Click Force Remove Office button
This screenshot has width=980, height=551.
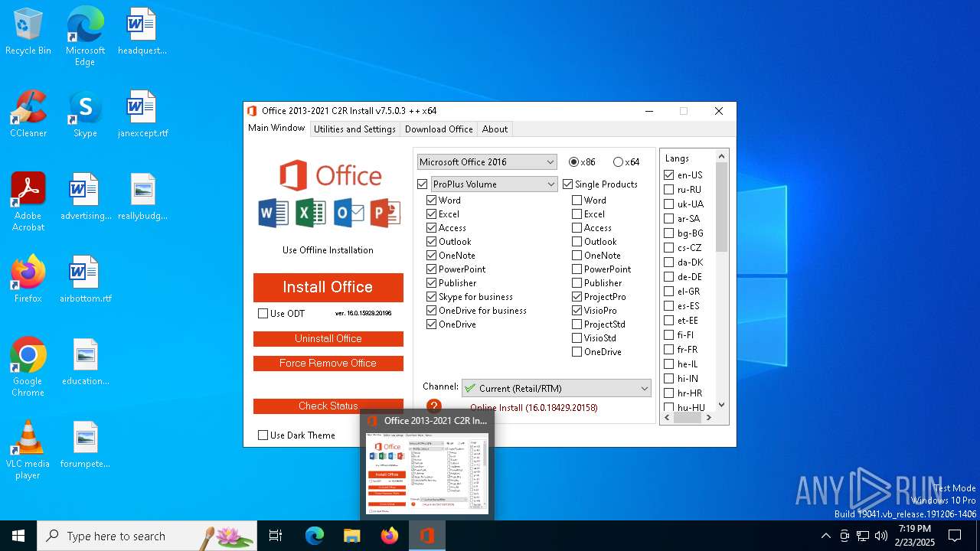pos(328,363)
